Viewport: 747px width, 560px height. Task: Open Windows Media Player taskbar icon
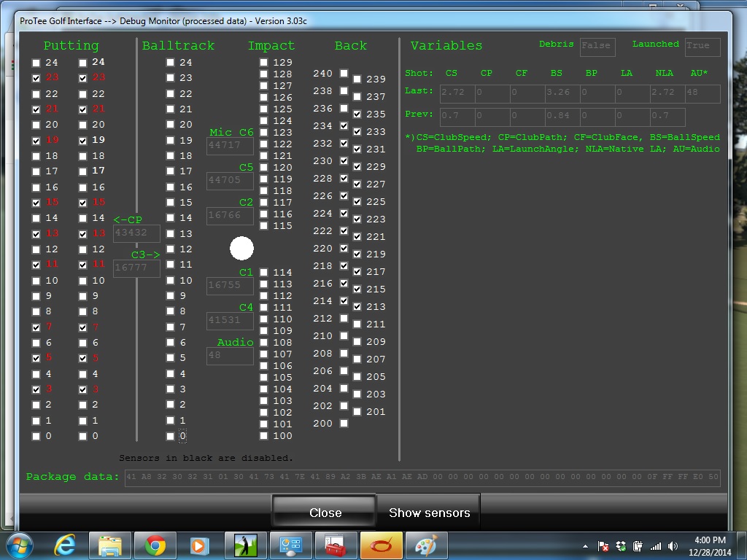pos(200,545)
